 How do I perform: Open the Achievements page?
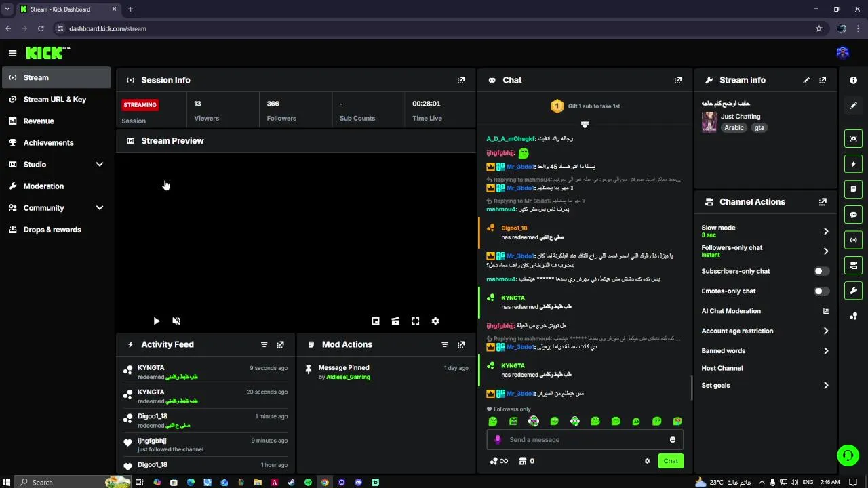56,143
